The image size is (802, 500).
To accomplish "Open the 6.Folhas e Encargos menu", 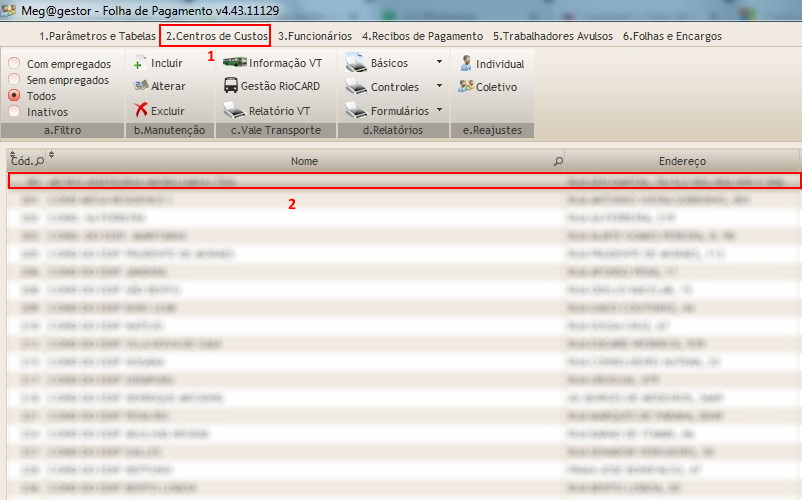I will [672, 36].
